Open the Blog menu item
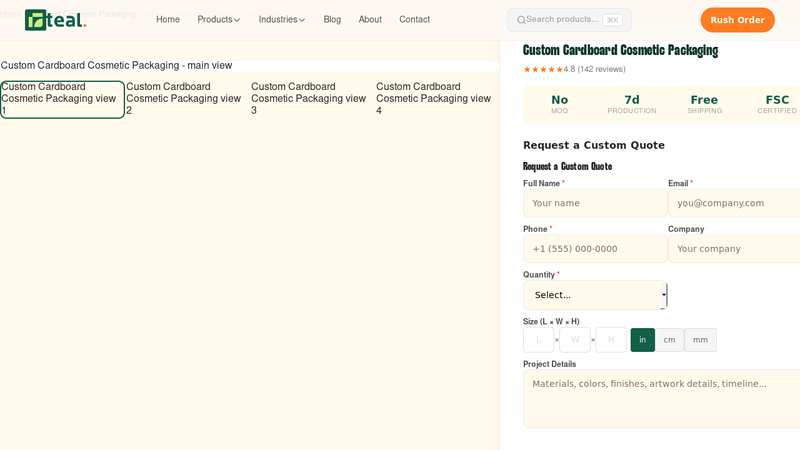 [x=332, y=20]
